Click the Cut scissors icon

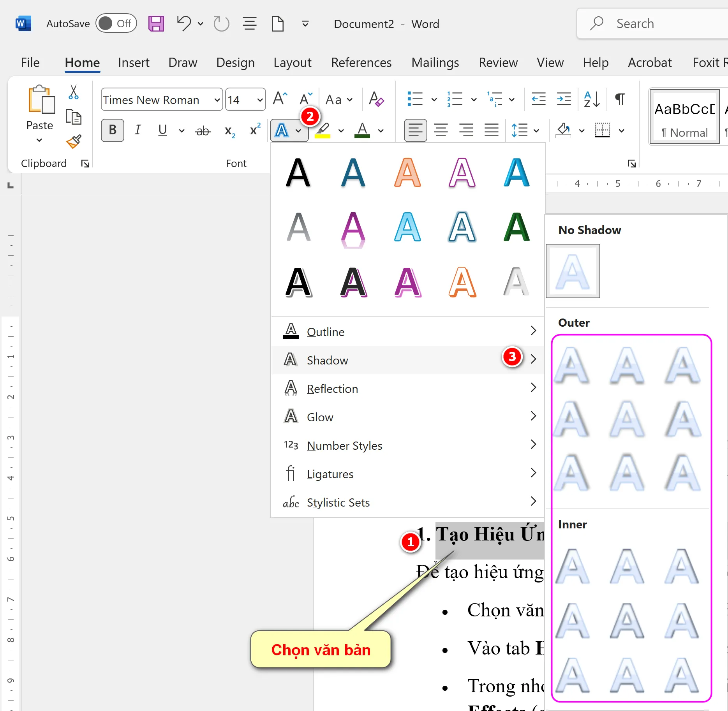coord(73,92)
